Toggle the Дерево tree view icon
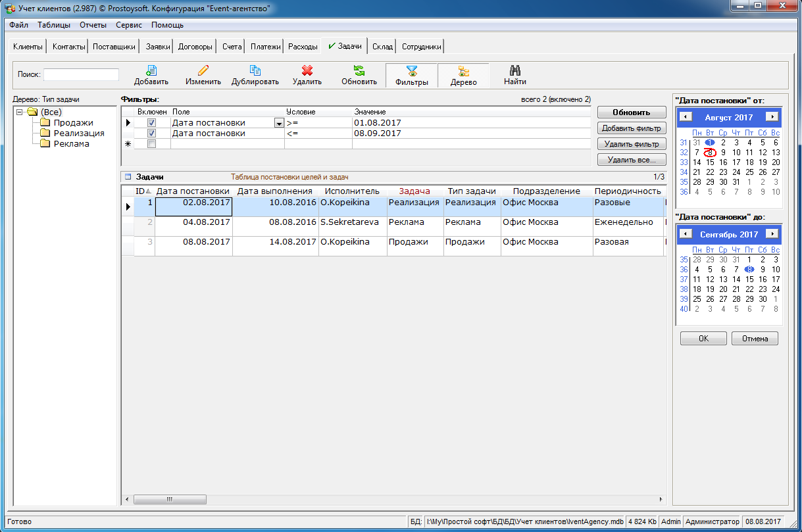This screenshot has height=532, width=802. (463, 71)
